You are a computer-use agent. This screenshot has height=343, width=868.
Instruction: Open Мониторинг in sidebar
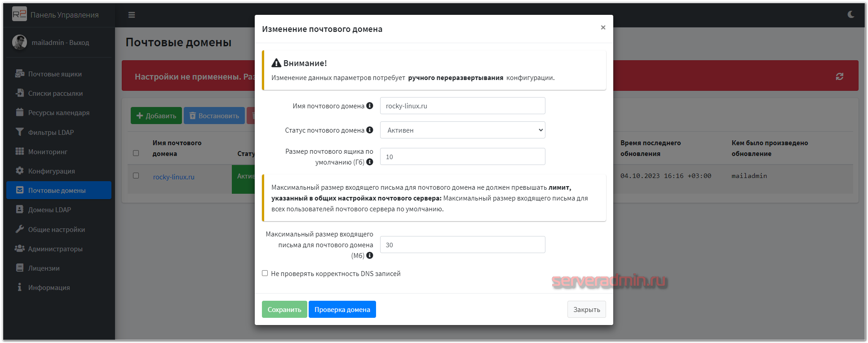(59, 151)
